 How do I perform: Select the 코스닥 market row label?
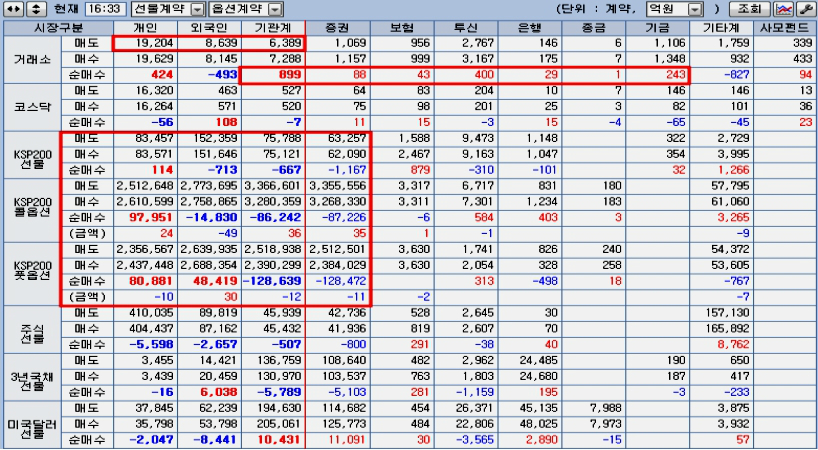click(32, 107)
